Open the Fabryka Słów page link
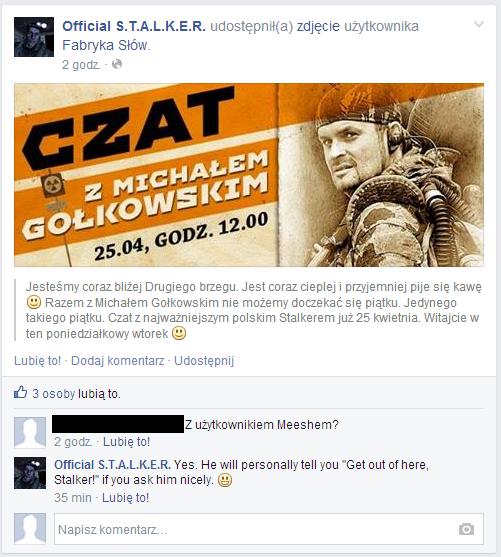The height and width of the screenshot is (557, 501). (x=105, y=45)
